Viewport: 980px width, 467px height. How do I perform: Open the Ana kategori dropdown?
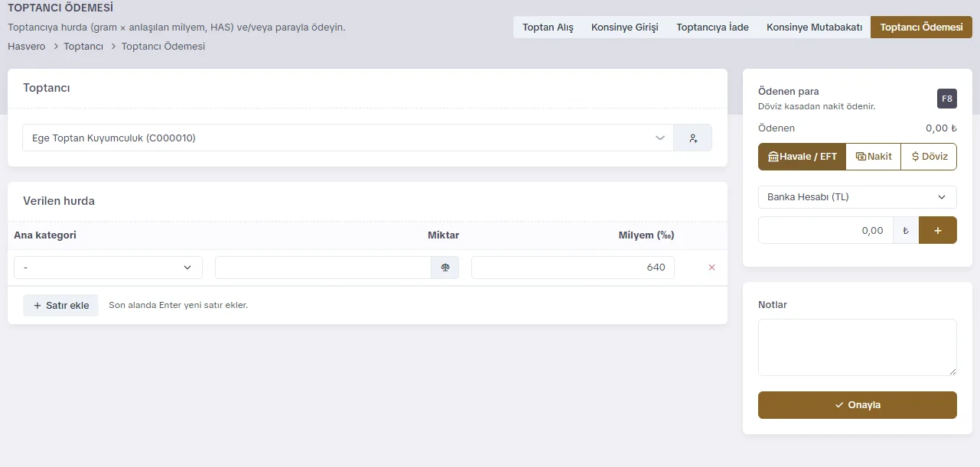point(108,268)
